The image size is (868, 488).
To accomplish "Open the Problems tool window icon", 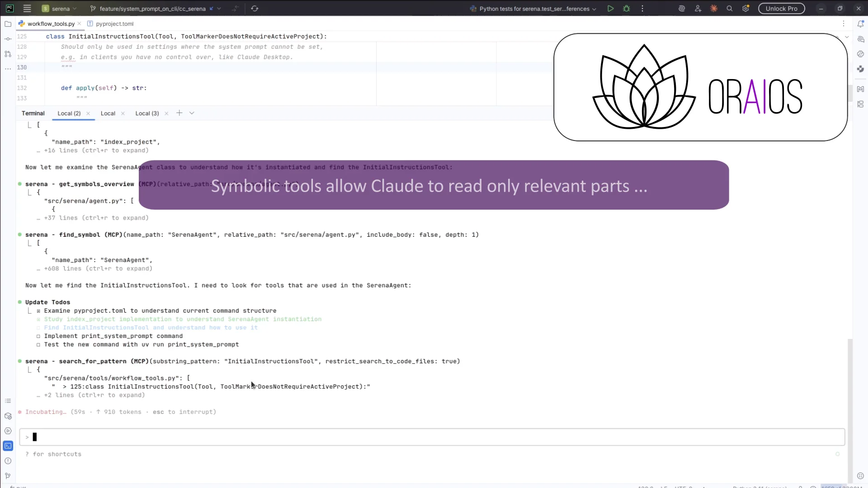I will [8, 461].
